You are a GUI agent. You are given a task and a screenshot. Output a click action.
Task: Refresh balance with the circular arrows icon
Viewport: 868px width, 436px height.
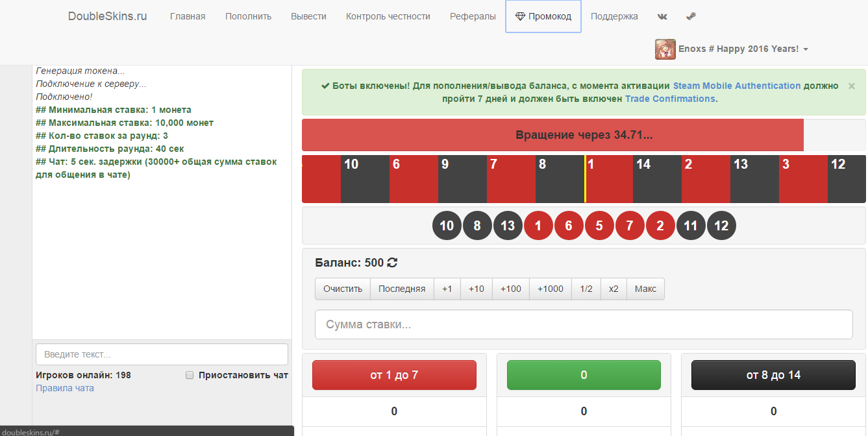392,263
